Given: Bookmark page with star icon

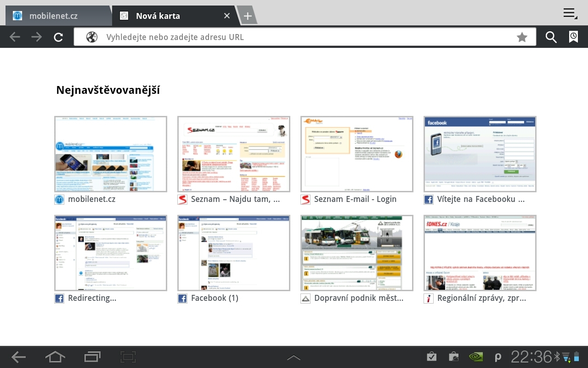Looking at the screenshot, I should coord(522,37).
